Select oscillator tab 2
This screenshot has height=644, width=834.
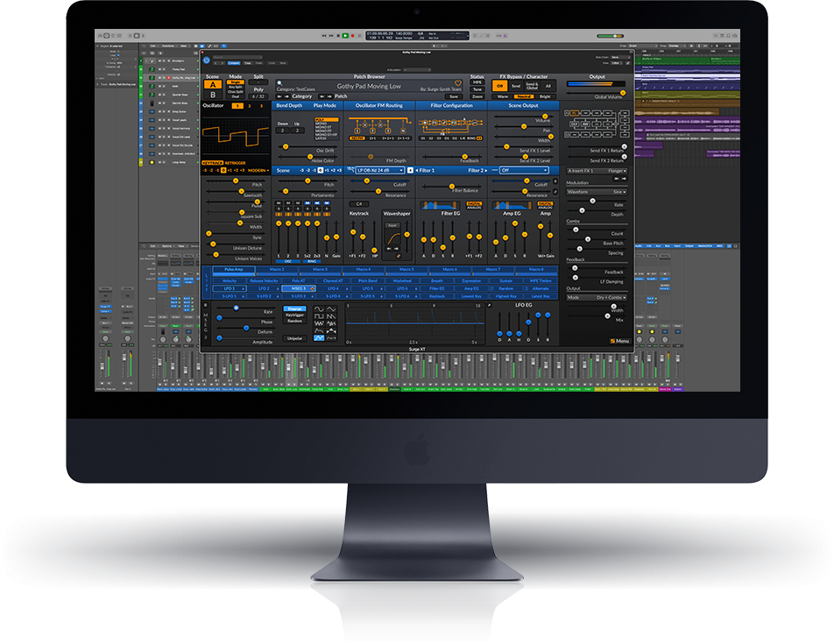pos(250,106)
